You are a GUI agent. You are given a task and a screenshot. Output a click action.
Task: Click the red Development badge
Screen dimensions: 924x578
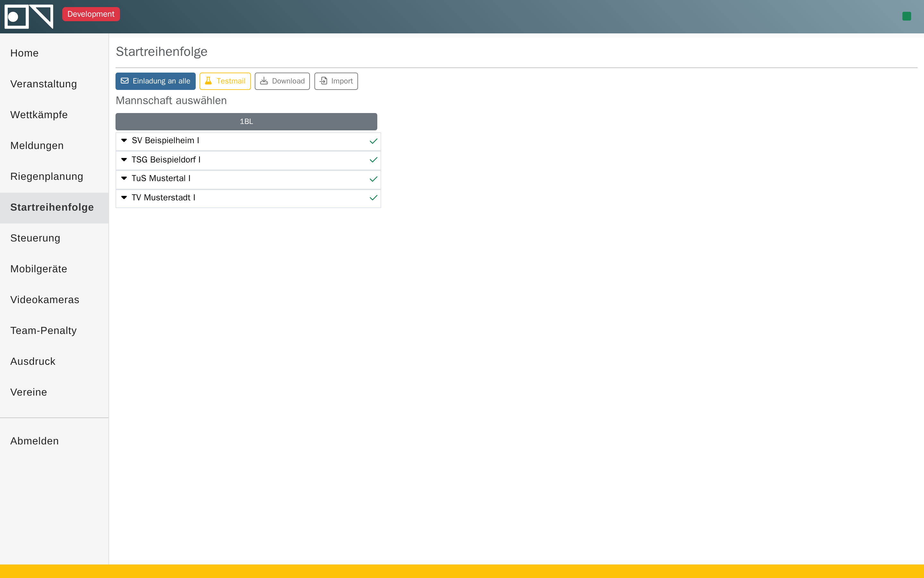[x=91, y=14]
